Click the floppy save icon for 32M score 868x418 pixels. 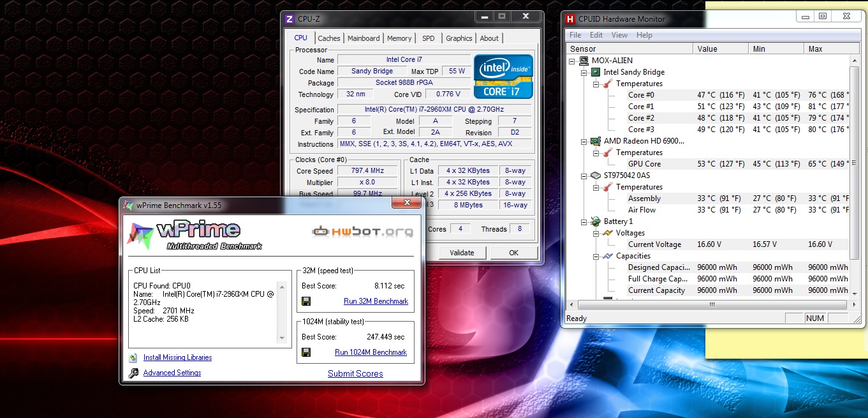[x=307, y=301]
